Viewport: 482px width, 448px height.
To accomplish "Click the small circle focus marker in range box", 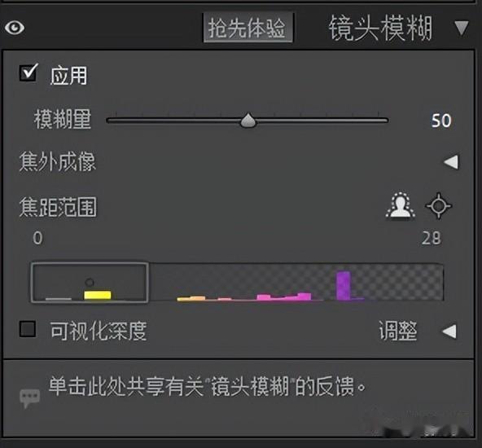I will click(x=89, y=282).
